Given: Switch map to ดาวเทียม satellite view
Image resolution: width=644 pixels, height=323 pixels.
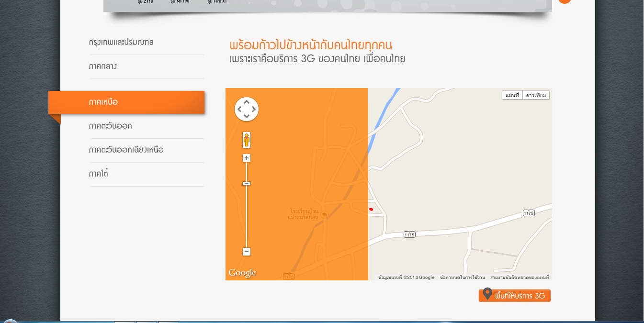Looking at the screenshot, I should tap(536, 95).
